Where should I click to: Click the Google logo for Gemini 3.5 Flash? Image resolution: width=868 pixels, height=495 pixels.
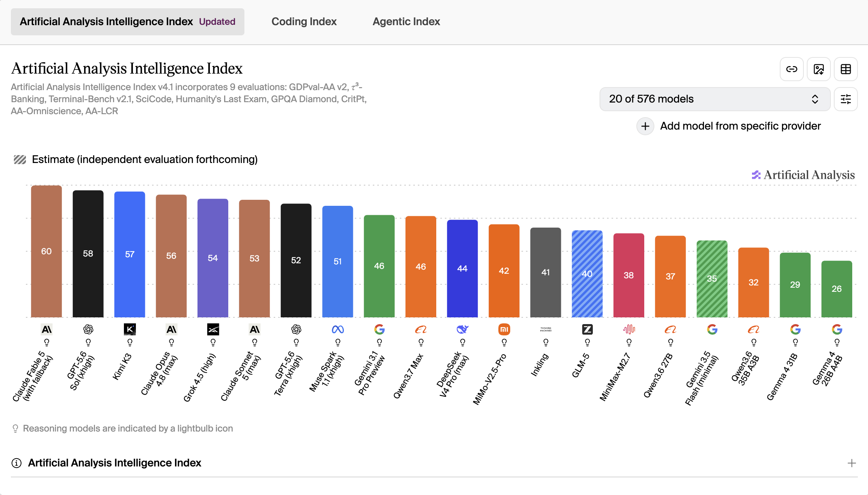(x=712, y=329)
